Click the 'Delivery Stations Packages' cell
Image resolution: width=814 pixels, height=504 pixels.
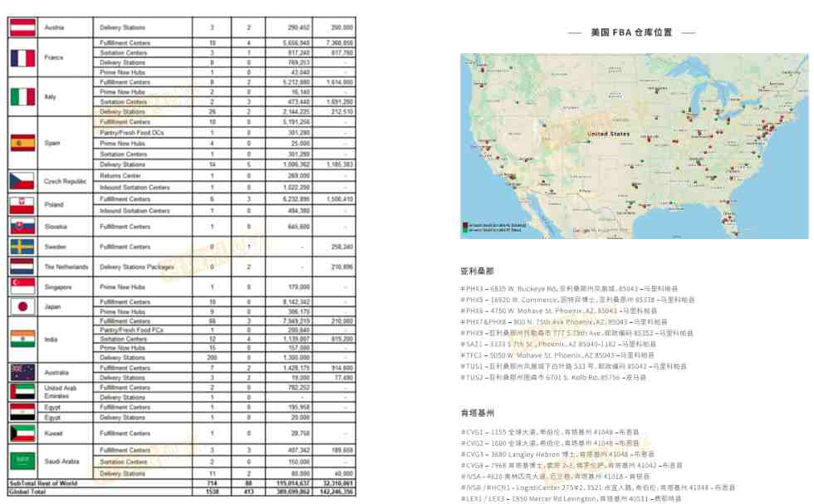[137, 267]
